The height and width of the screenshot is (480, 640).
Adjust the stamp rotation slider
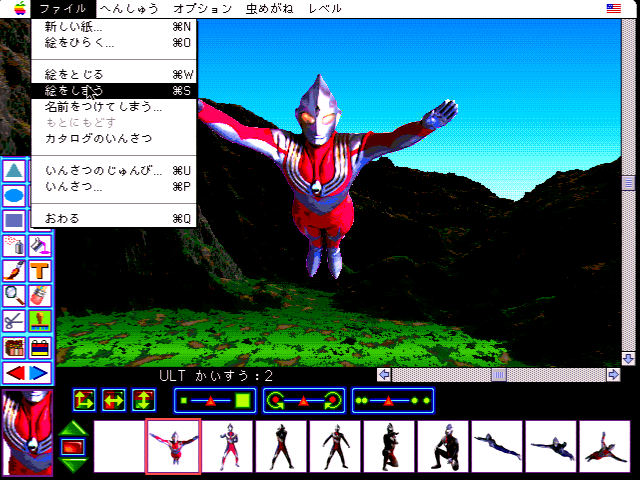coord(304,400)
